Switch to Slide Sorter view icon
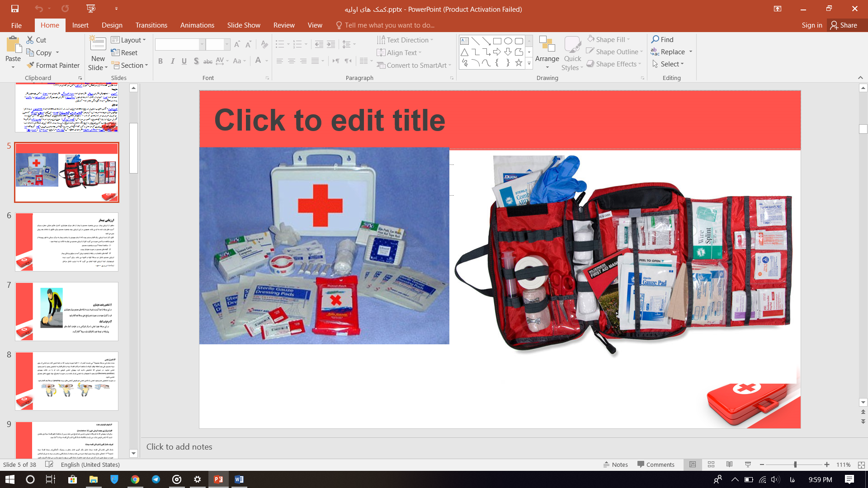This screenshot has height=488, width=868. (x=711, y=465)
